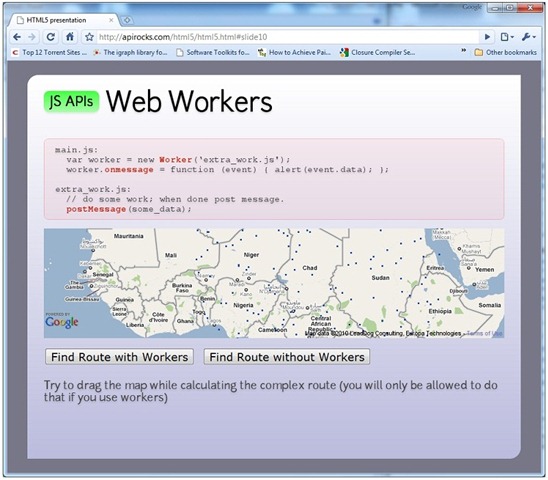Image resolution: width=548 pixels, height=480 pixels.
Task: Click the Nigeria label on the map
Action: (x=243, y=305)
